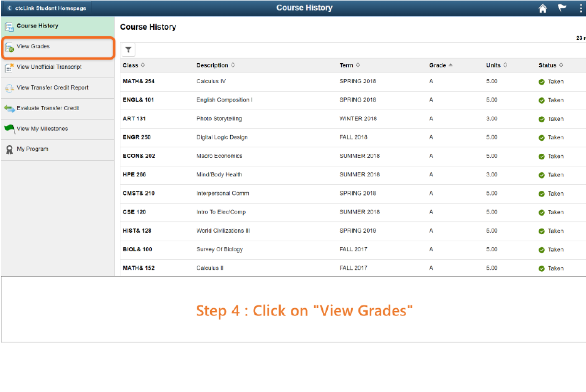This screenshot has width=586, height=392.
Task: Click the filter funnel icon
Action: click(x=128, y=50)
